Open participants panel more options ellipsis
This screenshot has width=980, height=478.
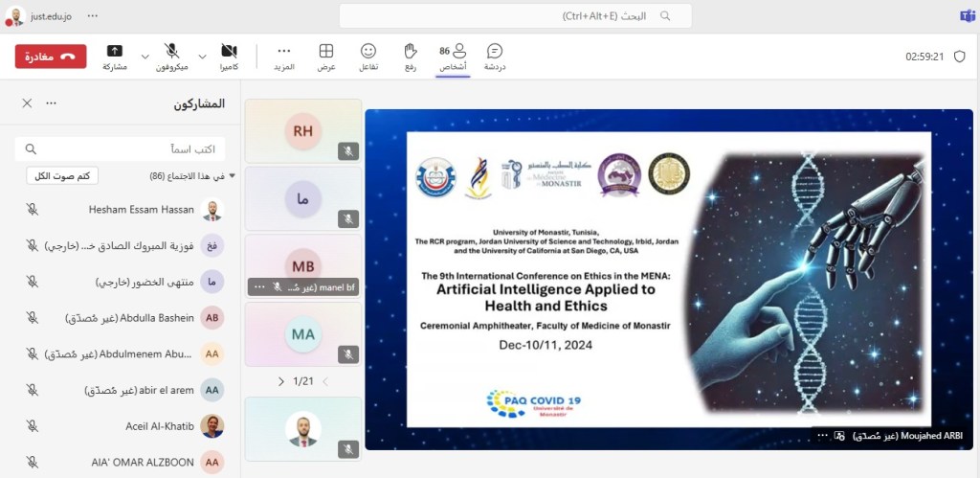52,103
